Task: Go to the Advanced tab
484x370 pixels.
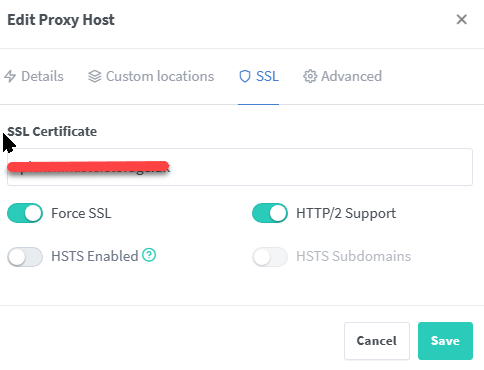Action: coord(342,76)
